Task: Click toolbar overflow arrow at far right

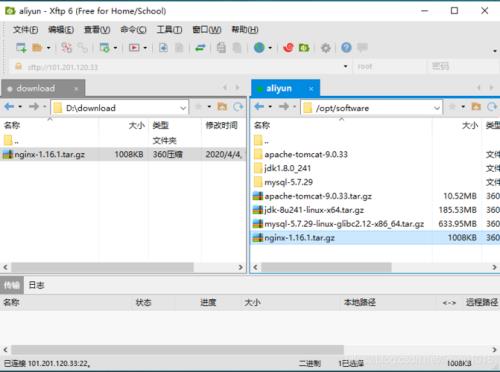Action: click(495, 51)
